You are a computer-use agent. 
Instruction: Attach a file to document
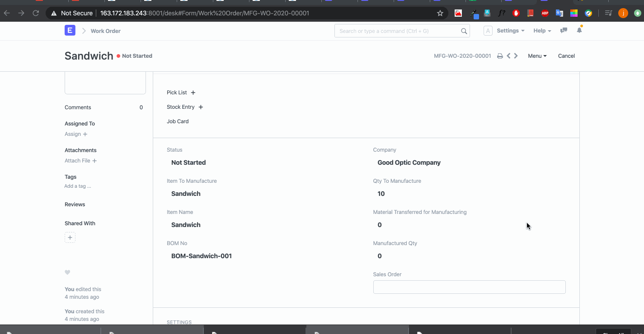tap(81, 161)
